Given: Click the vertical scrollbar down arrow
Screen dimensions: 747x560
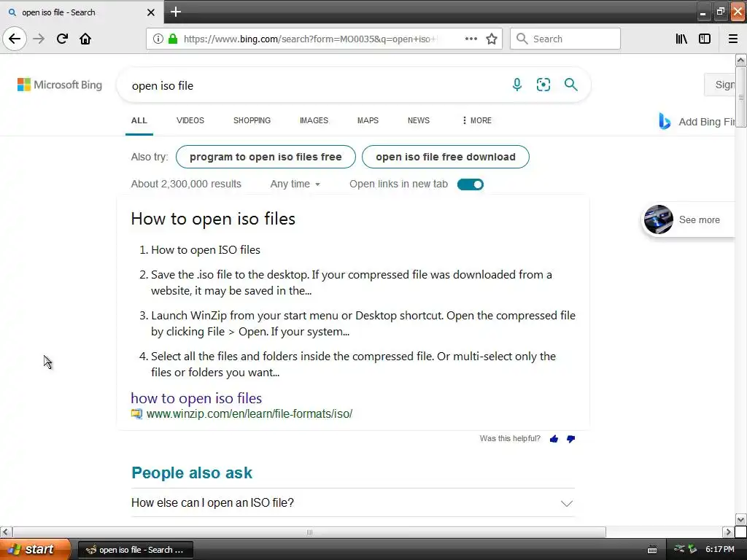Looking at the screenshot, I should [x=740, y=519].
